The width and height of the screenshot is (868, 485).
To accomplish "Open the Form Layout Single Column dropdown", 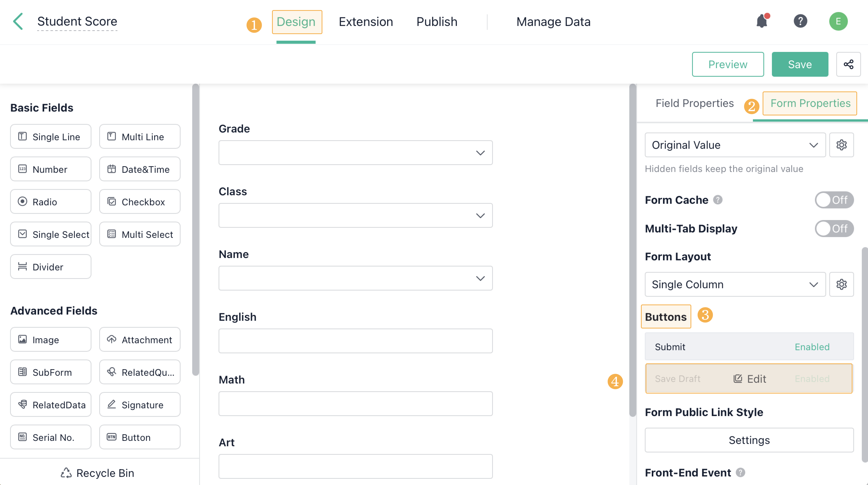I will [x=735, y=284].
